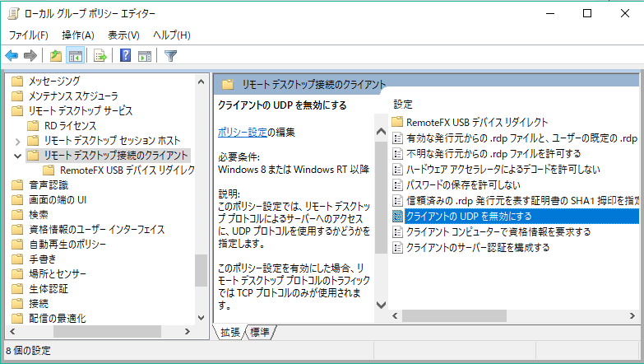Click the ポリシー設定 link
The height and width of the screenshot is (364, 644).
(243, 133)
